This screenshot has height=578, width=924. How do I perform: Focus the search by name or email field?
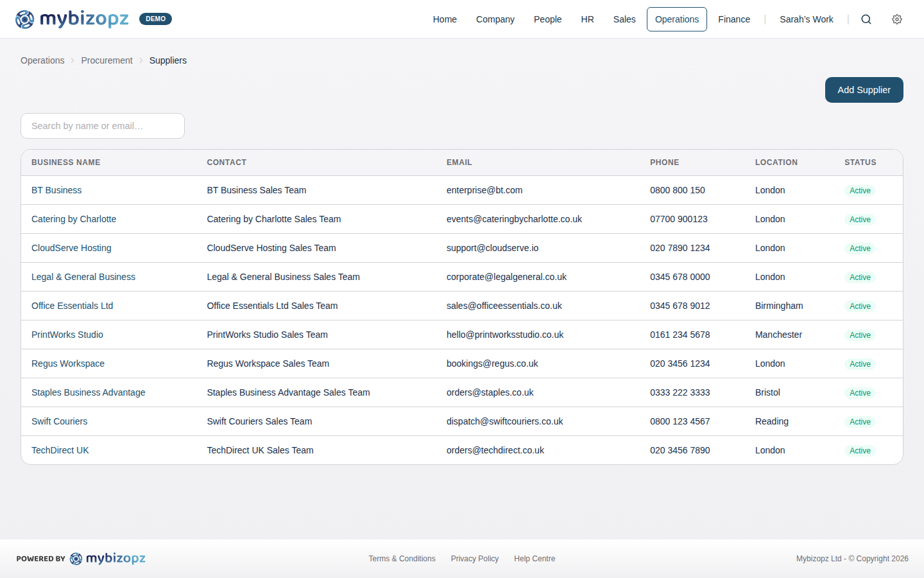tap(103, 126)
